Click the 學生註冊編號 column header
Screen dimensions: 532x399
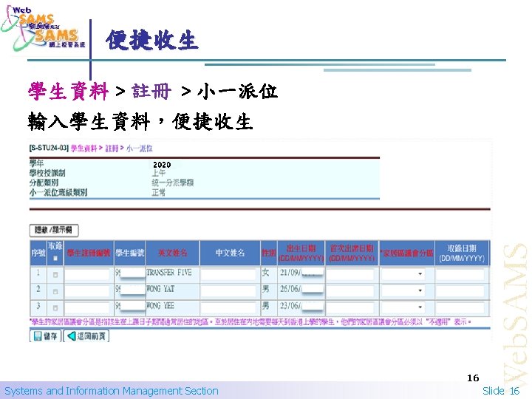tap(89, 253)
